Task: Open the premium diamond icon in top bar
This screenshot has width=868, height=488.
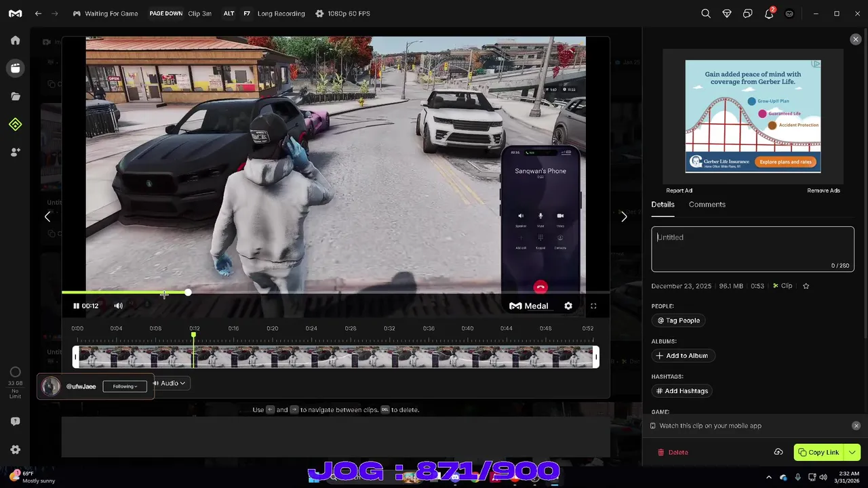Action: (727, 14)
